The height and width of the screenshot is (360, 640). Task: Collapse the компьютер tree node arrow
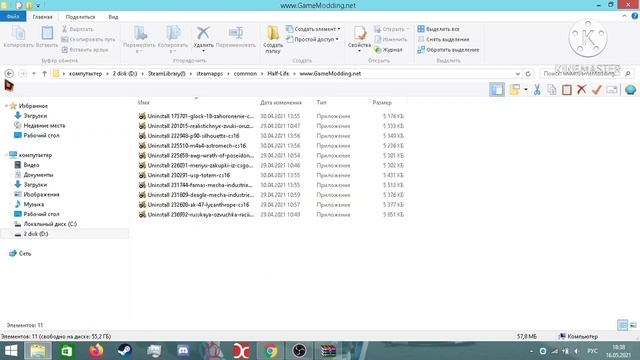click(6, 155)
